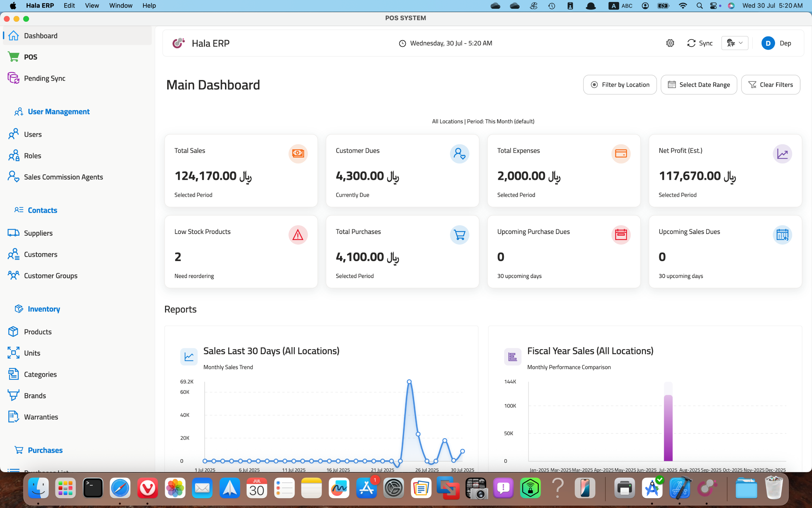Open the Calendar app from Dock

(x=257, y=488)
